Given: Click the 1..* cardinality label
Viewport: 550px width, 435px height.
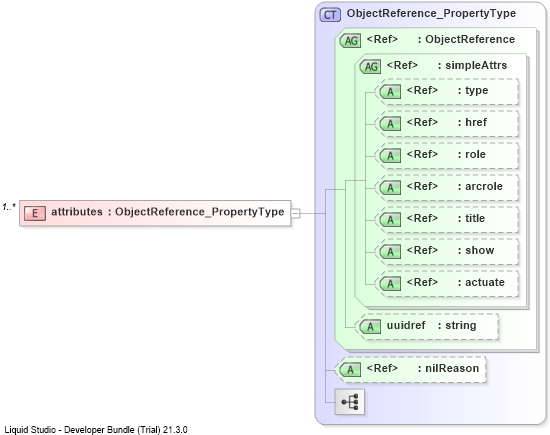Looking at the screenshot, I should click(x=9, y=207).
